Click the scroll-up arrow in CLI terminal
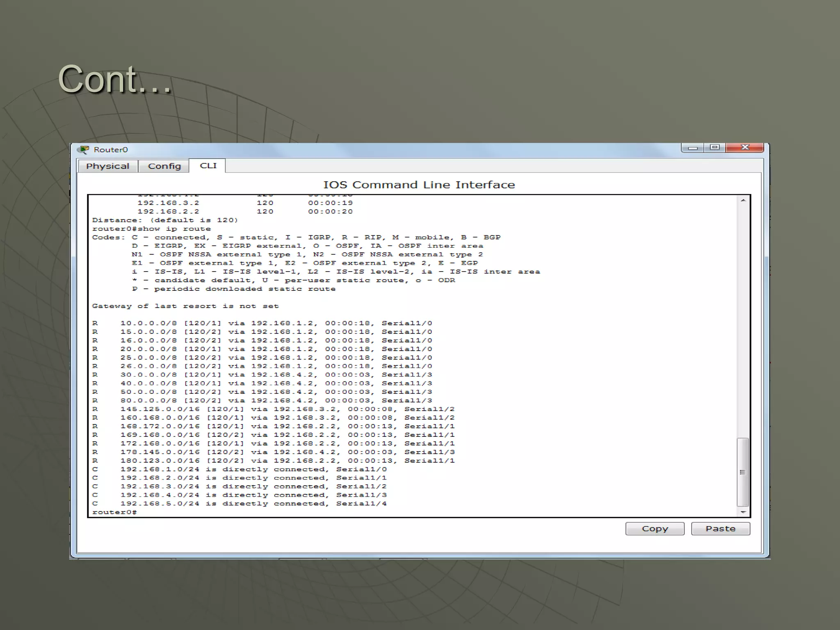This screenshot has height=630, width=840. (743, 200)
